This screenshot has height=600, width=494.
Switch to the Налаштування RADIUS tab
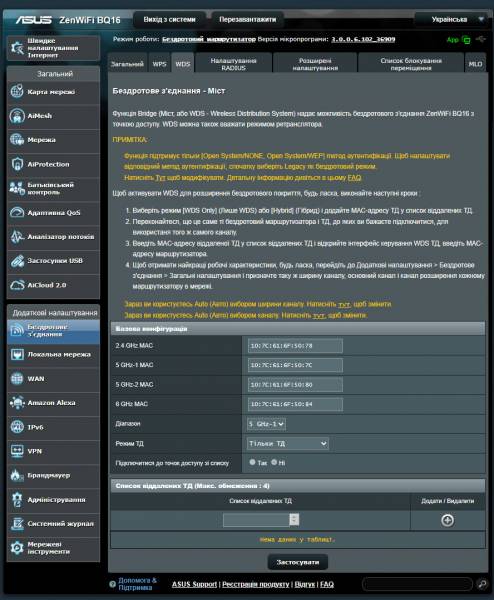point(233,64)
